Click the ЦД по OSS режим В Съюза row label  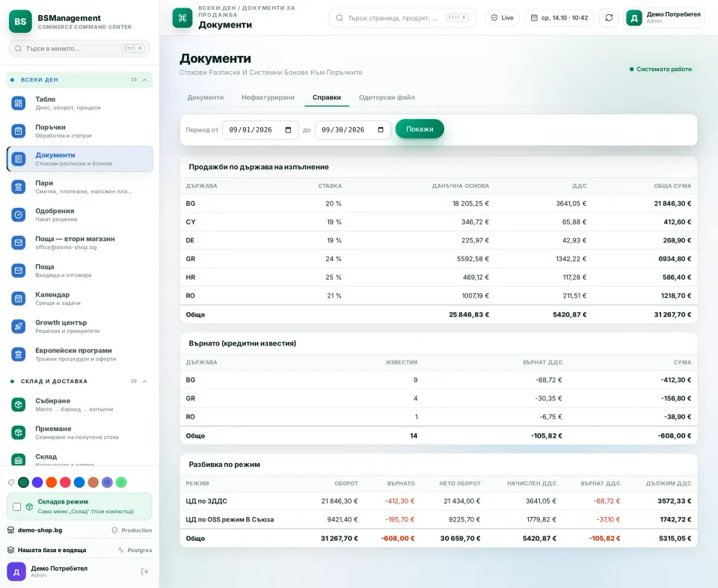coord(230,520)
